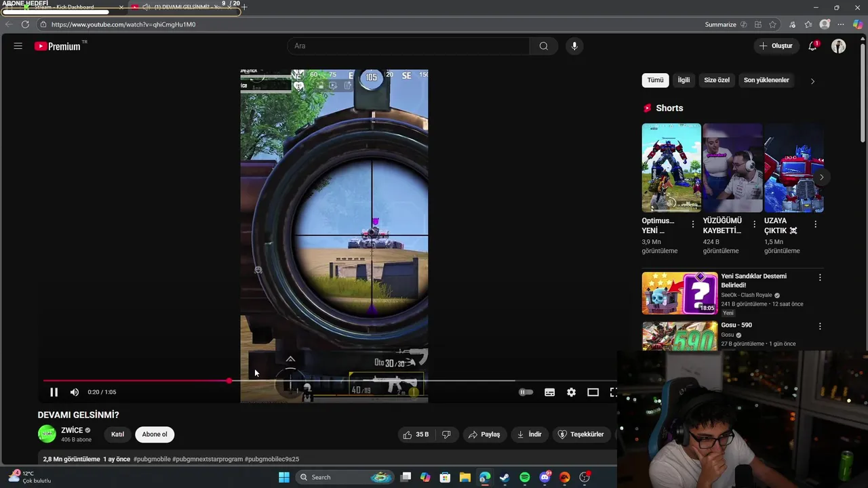
Task: Select the Son yüklenenler filter chip
Action: [766, 80]
